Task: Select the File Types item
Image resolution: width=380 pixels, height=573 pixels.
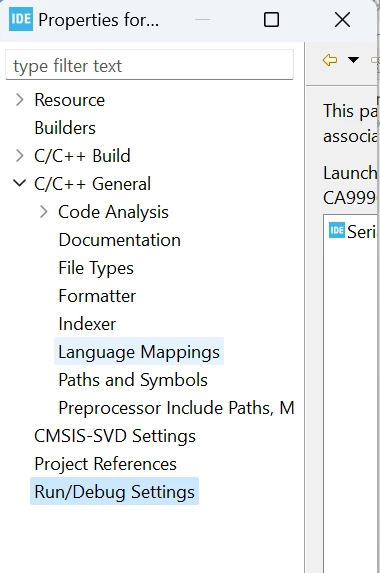Action: pyautogui.click(x=96, y=268)
